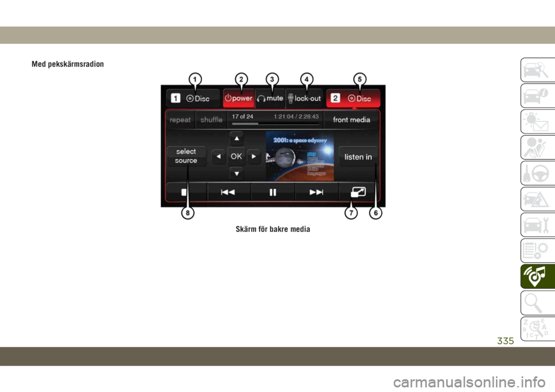This screenshot has height=392, width=555.
Task: Click the carmanualsonline.info link
Action: (469, 382)
